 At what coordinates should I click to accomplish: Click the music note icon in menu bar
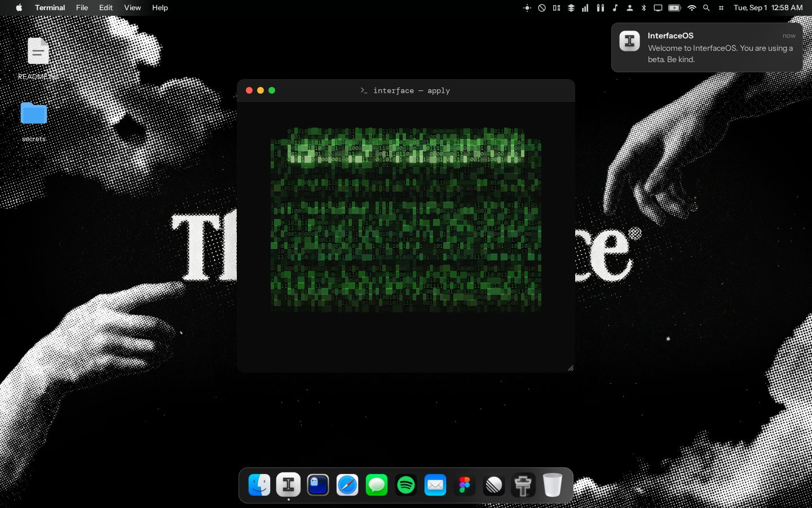[615, 8]
